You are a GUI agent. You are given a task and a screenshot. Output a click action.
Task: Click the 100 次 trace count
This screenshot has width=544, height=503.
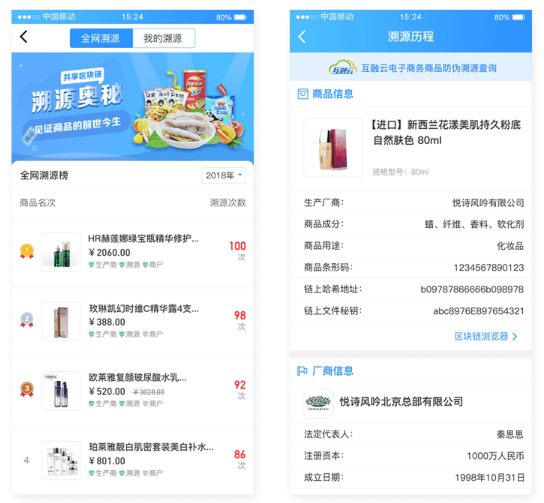[x=238, y=250]
